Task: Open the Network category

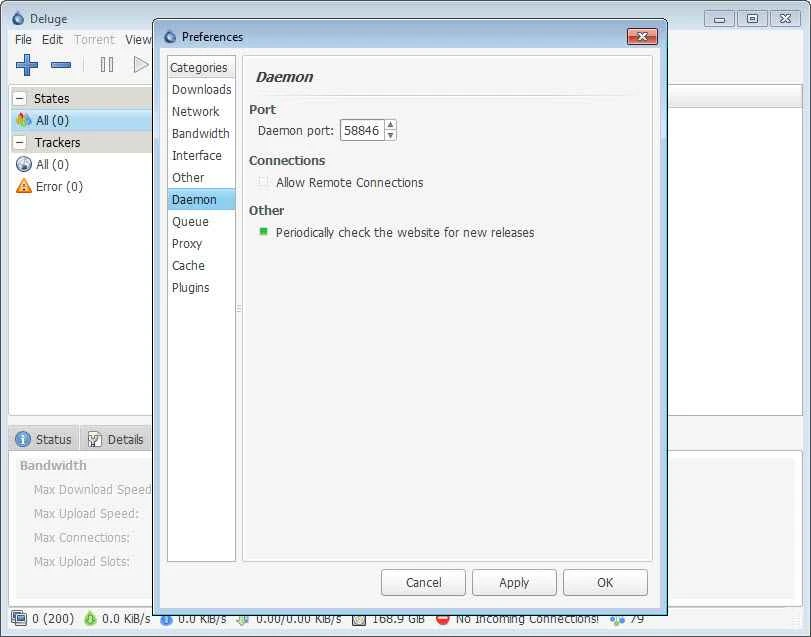Action: 201,112
